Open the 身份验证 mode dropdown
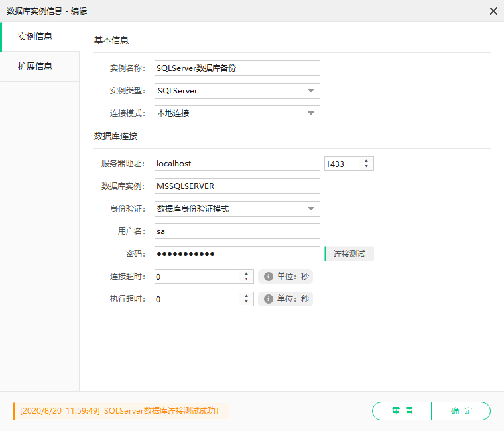The width and height of the screenshot is (504, 431). click(237, 209)
